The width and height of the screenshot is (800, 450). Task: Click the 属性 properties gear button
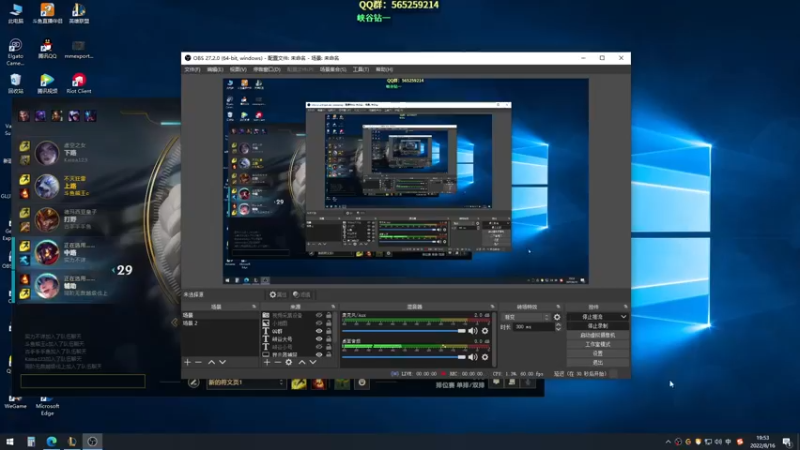(278, 294)
